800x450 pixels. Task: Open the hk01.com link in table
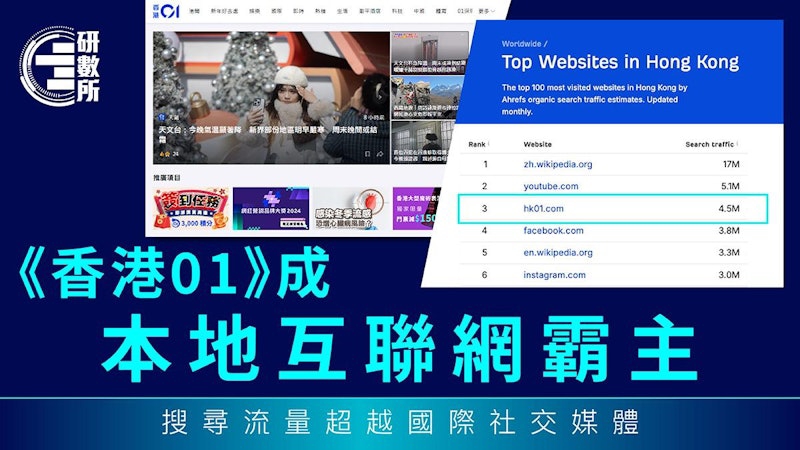(x=543, y=208)
